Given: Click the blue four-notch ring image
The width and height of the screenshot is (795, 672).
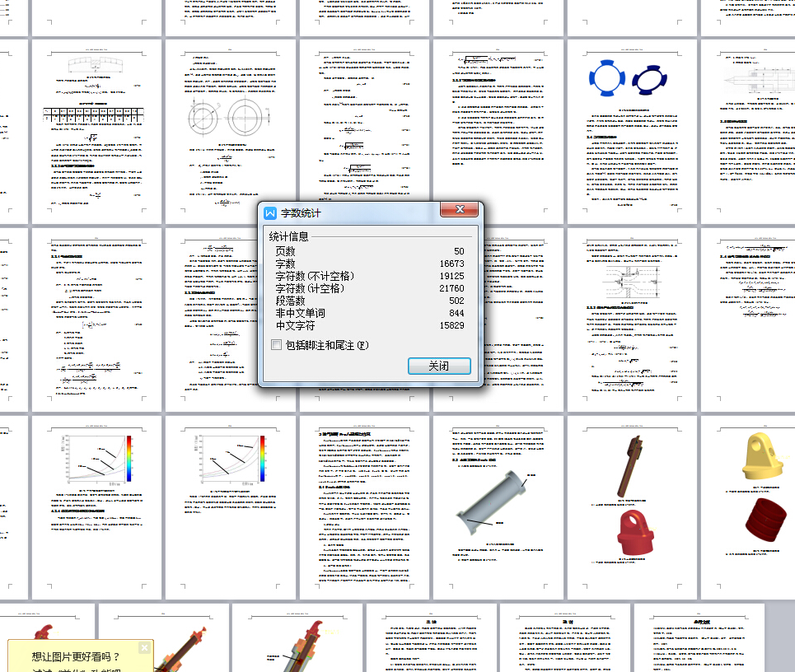Looking at the screenshot, I should pos(607,78).
